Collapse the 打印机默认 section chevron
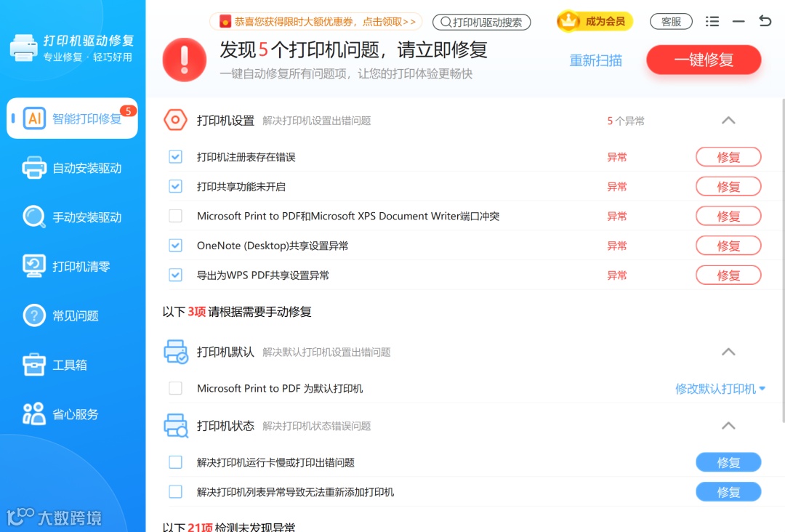Screen dimensions: 785x532 (728, 352)
